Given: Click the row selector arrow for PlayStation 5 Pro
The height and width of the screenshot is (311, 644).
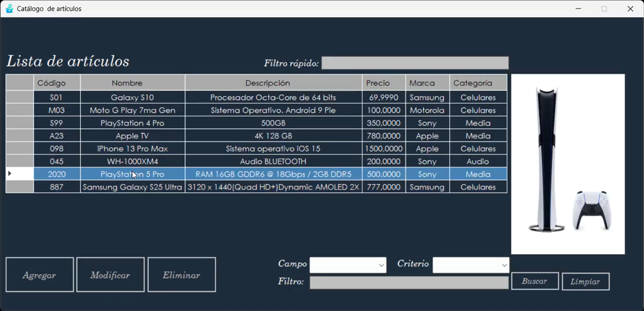Looking at the screenshot, I should click(x=10, y=174).
